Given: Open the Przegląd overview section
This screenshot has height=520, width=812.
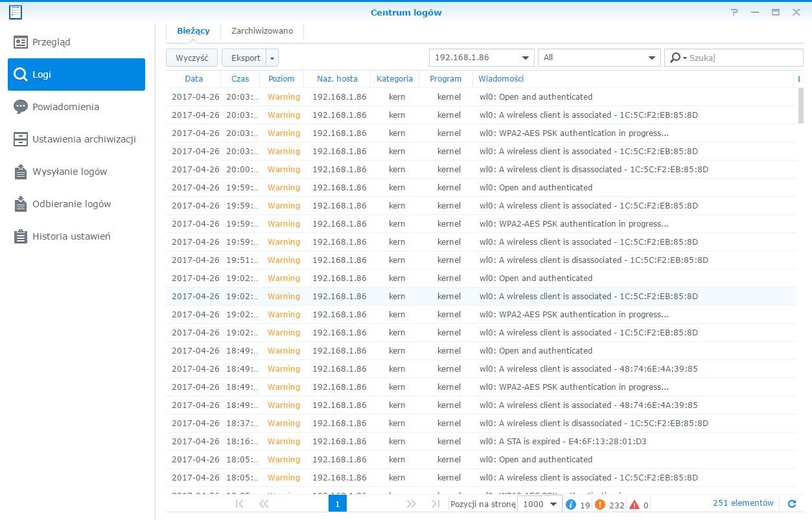Looking at the screenshot, I should (76, 42).
